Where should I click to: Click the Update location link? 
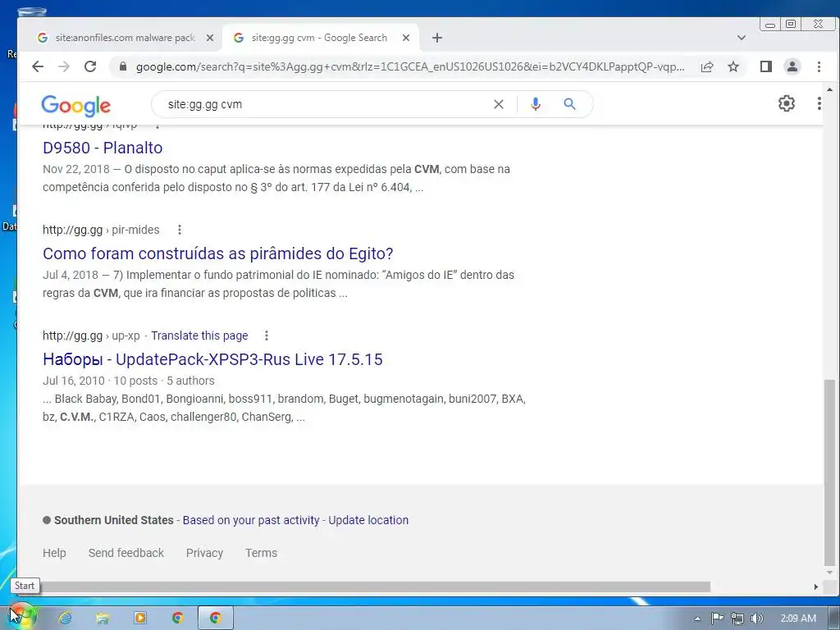368,520
